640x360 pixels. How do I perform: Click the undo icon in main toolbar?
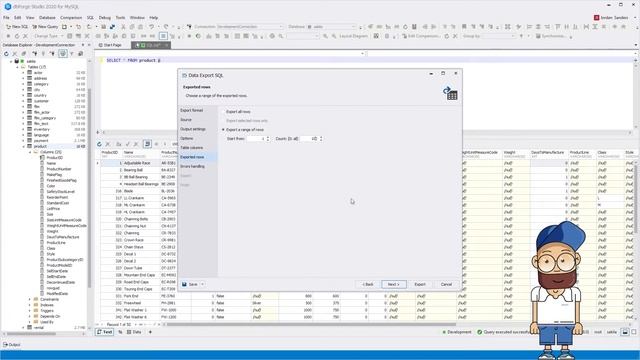[x=151, y=27]
